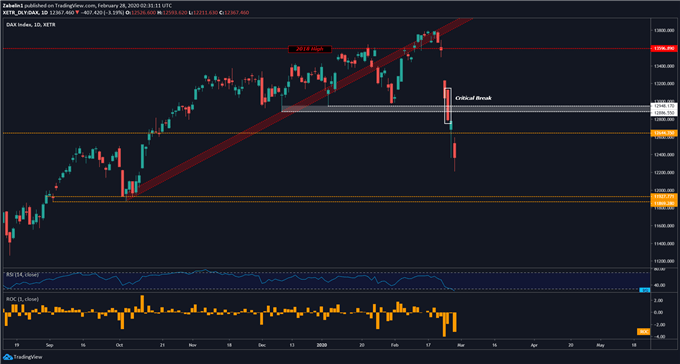The width and height of the screenshot is (680, 364).
Task: Select the red 2018 High price tag
Action: pyautogui.click(x=664, y=49)
